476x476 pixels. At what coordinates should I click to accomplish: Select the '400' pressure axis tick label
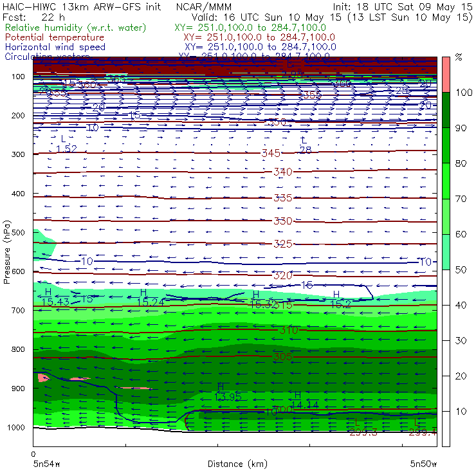pyautogui.click(x=18, y=194)
